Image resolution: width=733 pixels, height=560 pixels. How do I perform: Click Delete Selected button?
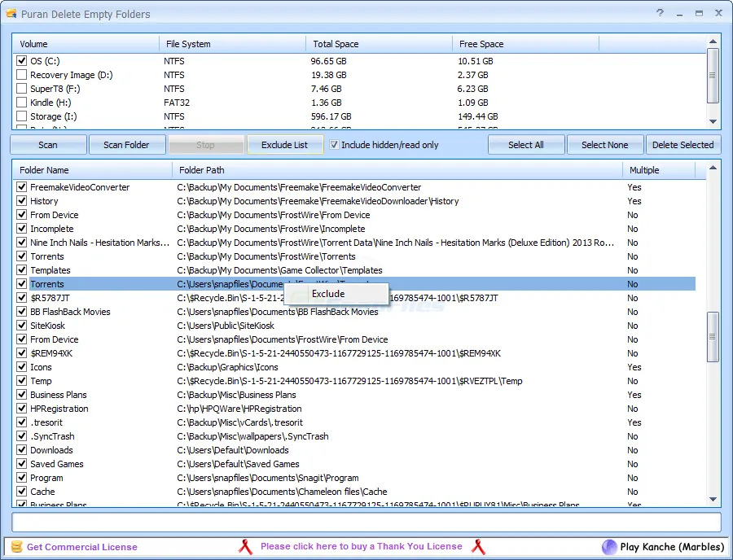683,145
